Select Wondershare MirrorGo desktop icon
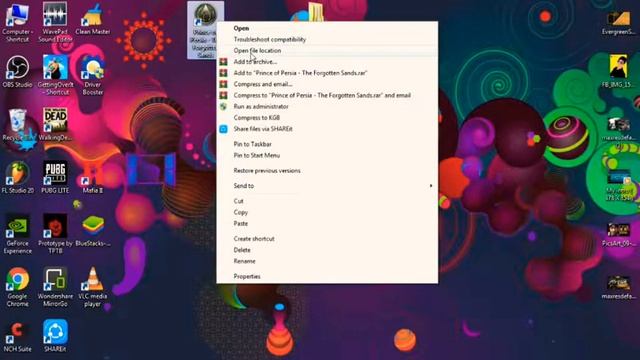 [55, 287]
